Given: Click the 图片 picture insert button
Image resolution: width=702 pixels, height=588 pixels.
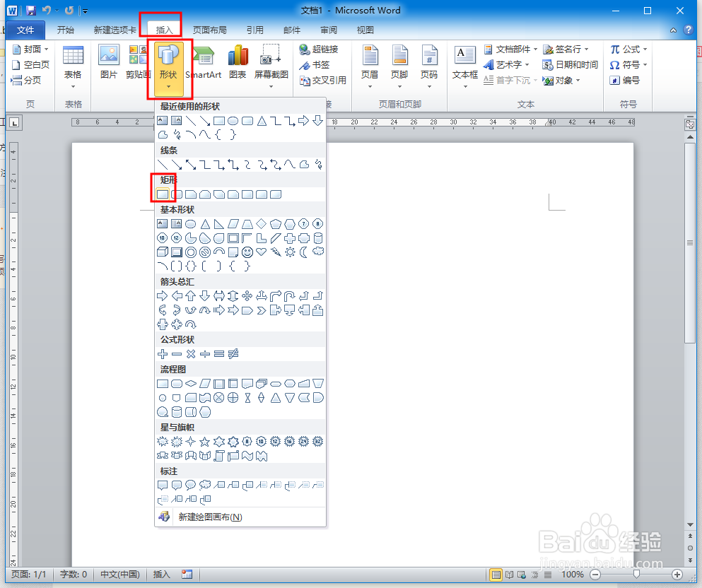Looking at the screenshot, I should click(109, 62).
